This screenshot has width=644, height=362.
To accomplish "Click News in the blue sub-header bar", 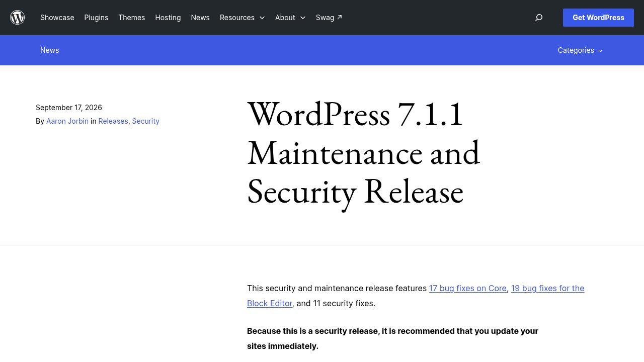I will click(50, 50).
